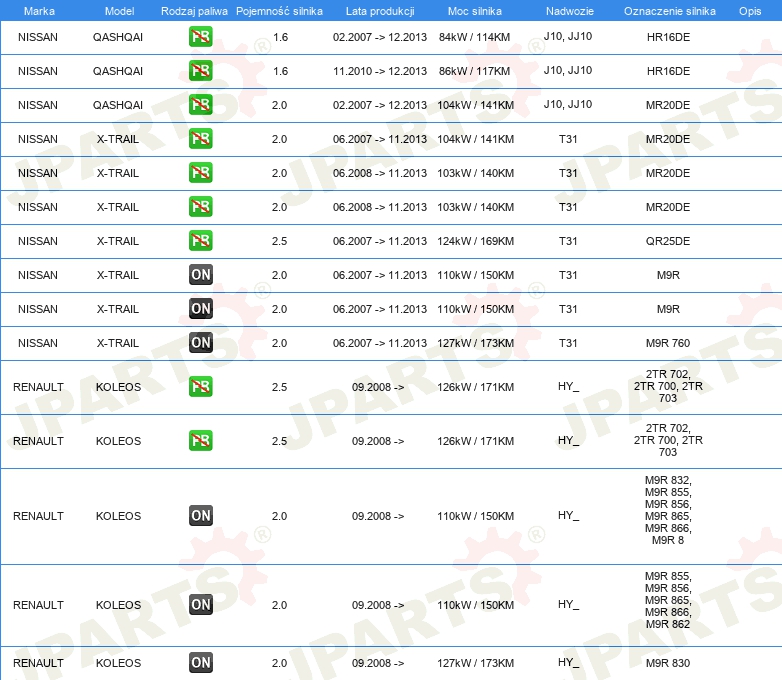The width and height of the screenshot is (782, 680).
Task: Click the Marka column header
Action: pos(39,11)
